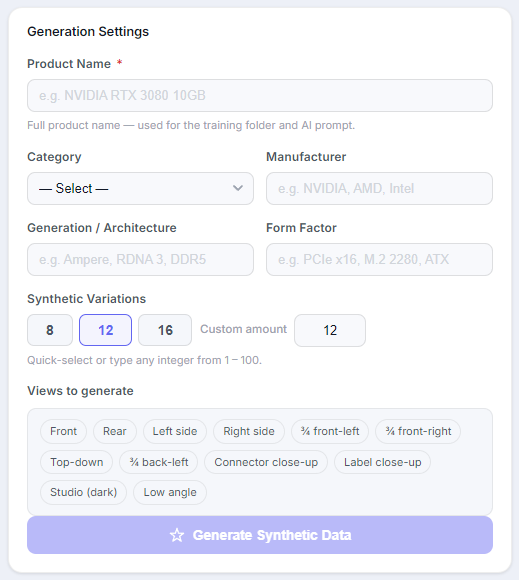519x580 pixels.
Task: Toggle the Front view chip
Action: (x=63, y=431)
